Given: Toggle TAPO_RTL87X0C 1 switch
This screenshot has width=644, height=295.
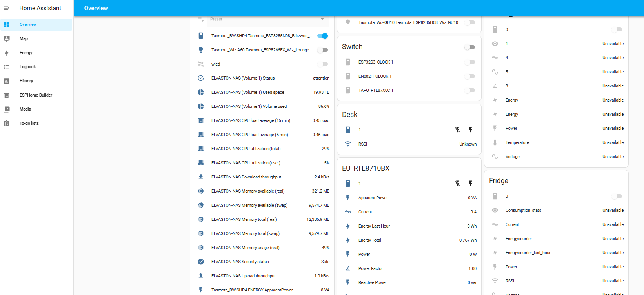Looking at the screenshot, I should point(470,90).
